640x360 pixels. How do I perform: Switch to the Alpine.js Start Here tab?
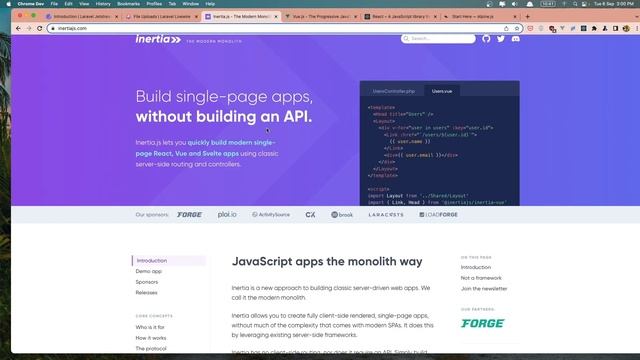(x=480, y=16)
